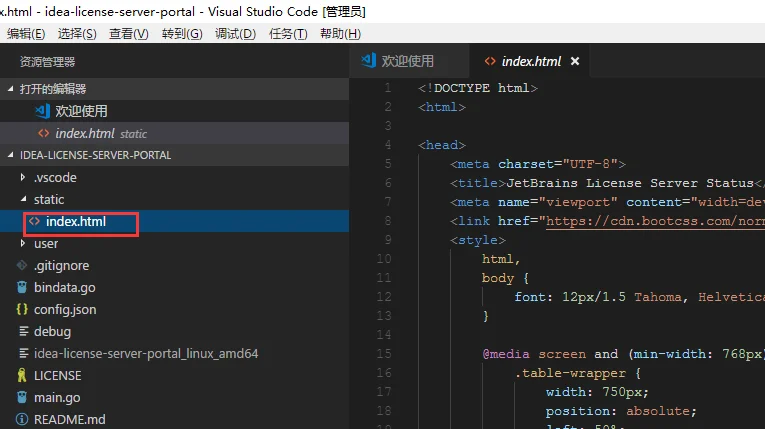Open the 调试(D) menu
Screen dimensions: 765x429
point(235,34)
